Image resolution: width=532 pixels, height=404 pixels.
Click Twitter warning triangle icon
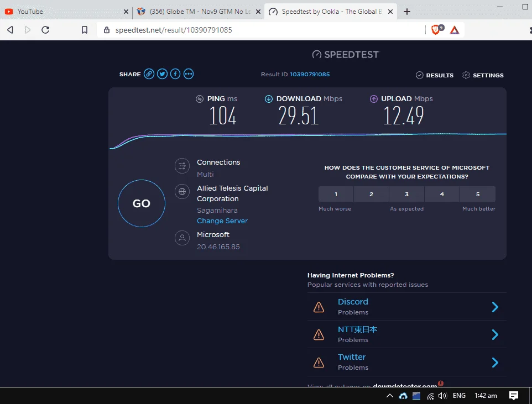point(319,363)
